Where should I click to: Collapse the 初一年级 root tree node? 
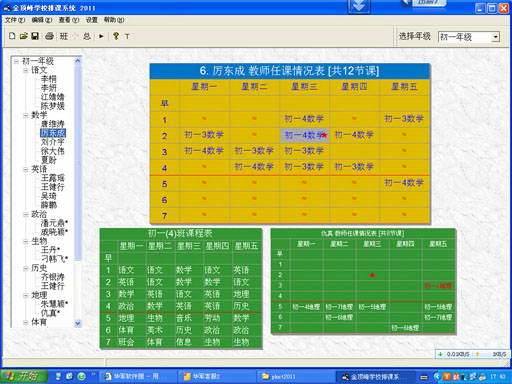tap(16, 61)
